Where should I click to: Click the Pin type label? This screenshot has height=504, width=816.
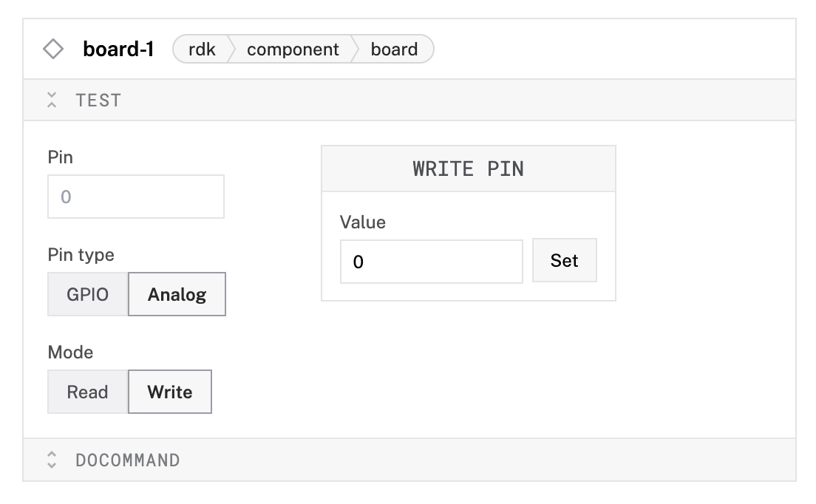coord(81,255)
